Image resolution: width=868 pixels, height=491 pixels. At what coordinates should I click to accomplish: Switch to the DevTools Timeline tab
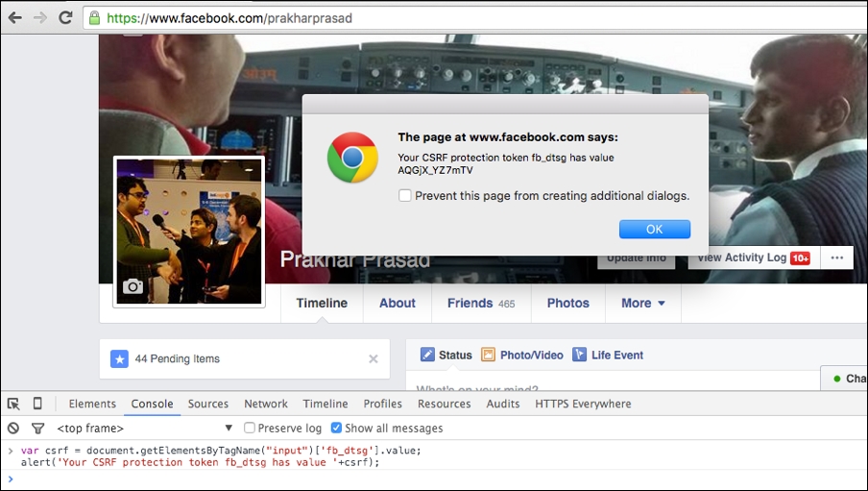(x=325, y=404)
